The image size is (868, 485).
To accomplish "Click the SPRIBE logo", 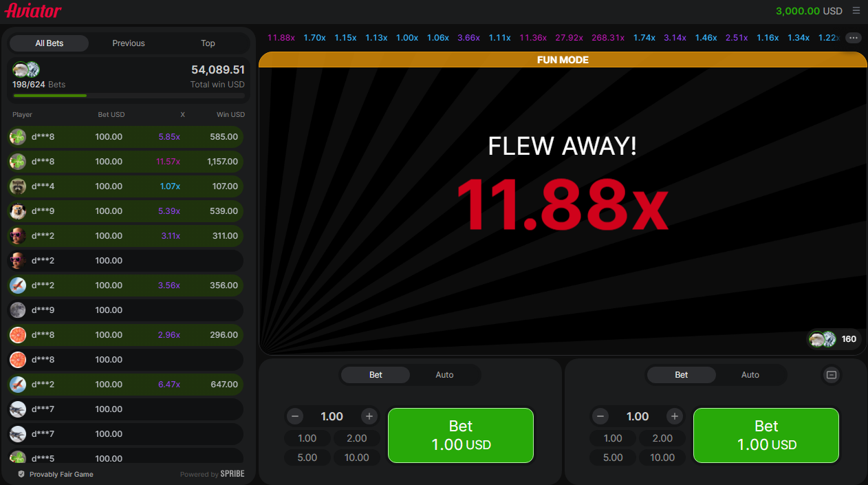I will coord(232,473).
